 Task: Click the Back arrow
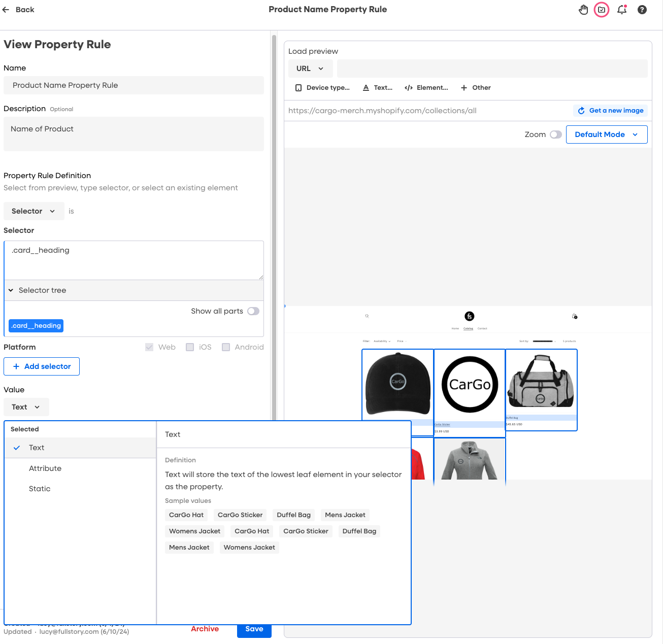(x=6, y=10)
